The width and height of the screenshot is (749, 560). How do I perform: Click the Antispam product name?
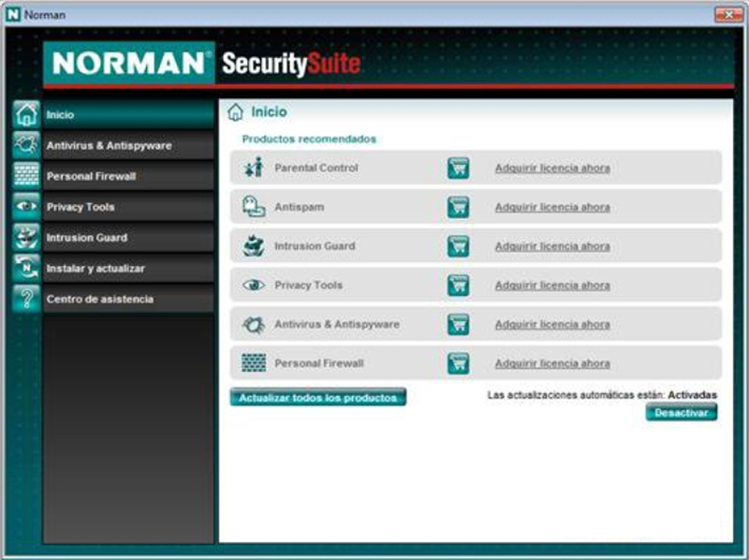click(x=299, y=207)
